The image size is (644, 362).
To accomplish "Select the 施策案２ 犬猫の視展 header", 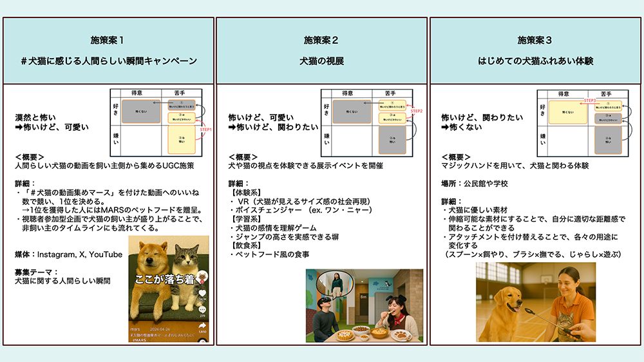I will pyautogui.click(x=322, y=50).
